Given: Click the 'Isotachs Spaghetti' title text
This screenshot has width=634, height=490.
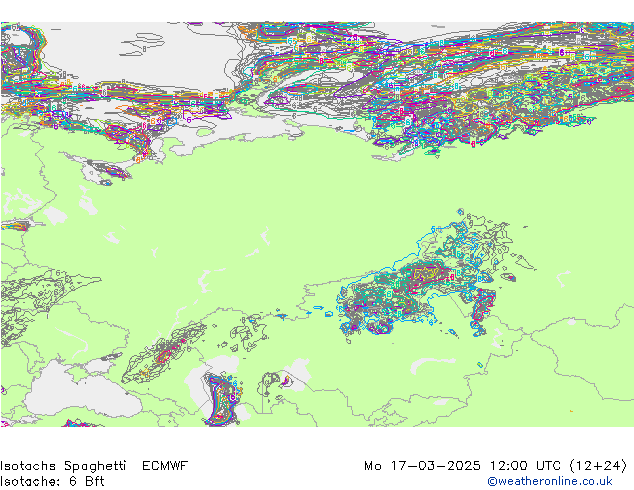Looking at the screenshot, I should click(x=63, y=466).
